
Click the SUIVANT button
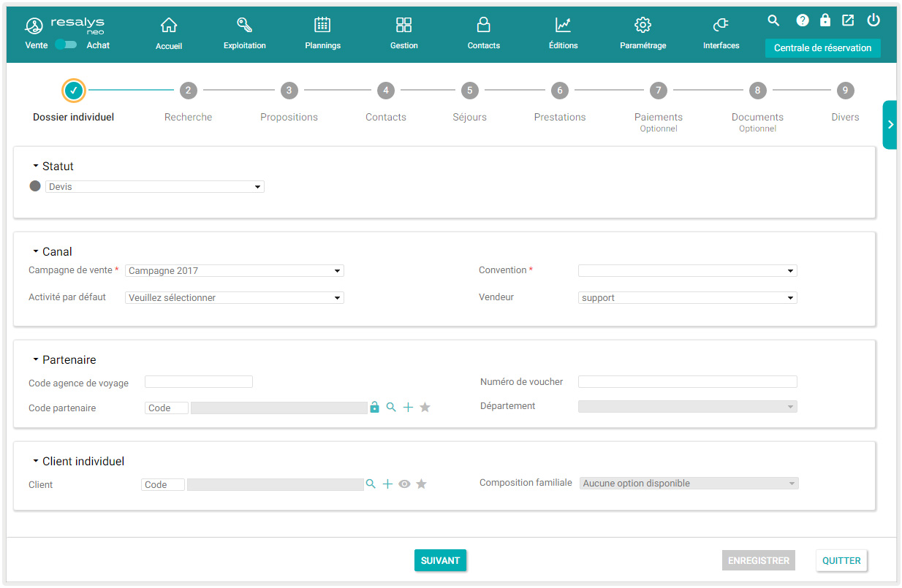click(x=440, y=560)
